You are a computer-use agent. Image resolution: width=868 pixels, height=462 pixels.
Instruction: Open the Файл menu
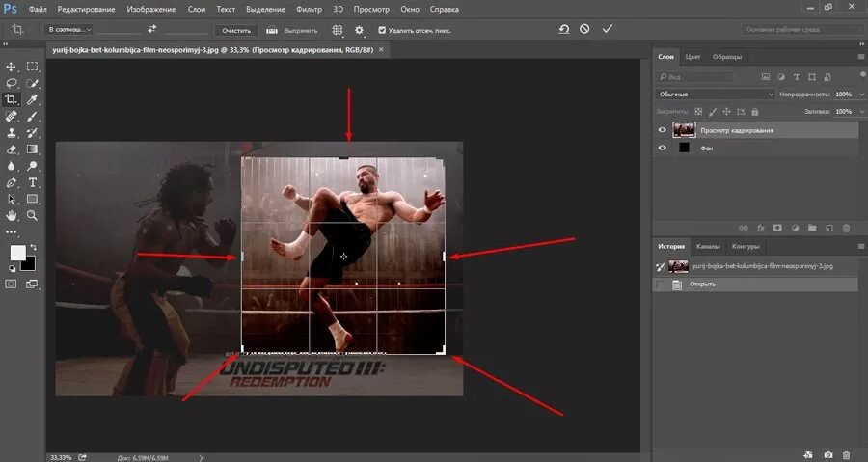[x=37, y=9]
